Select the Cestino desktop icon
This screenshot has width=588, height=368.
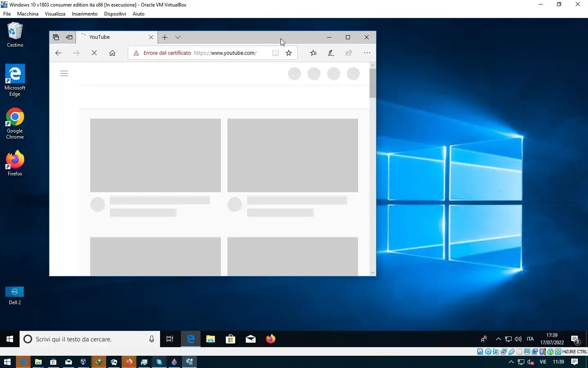(15, 35)
